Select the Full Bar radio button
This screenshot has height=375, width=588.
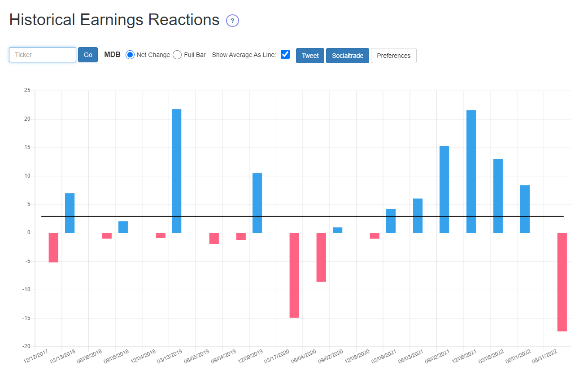[177, 55]
